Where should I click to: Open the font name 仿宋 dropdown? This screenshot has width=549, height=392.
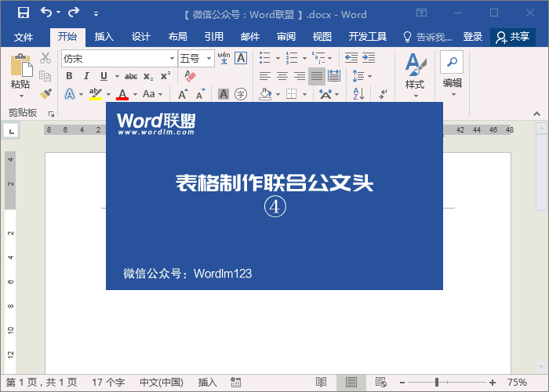coord(172,59)
